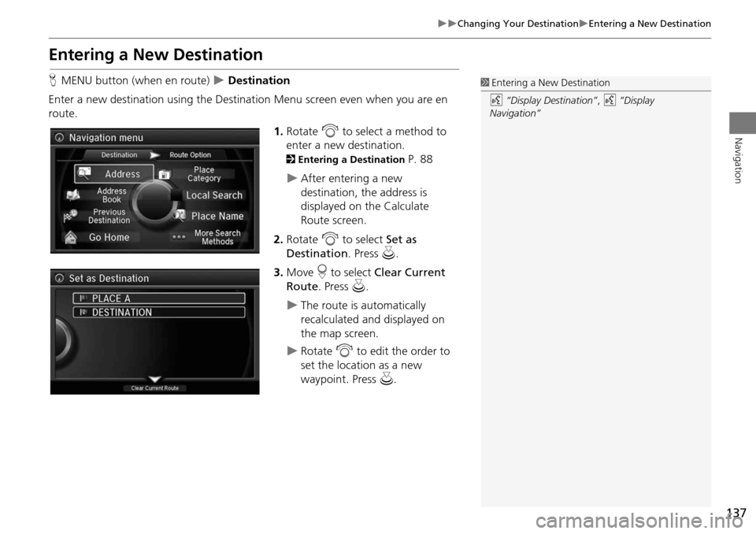Open More Search Methods option
The width and height of the screenshot is (756, 534).
coord(217,237)
